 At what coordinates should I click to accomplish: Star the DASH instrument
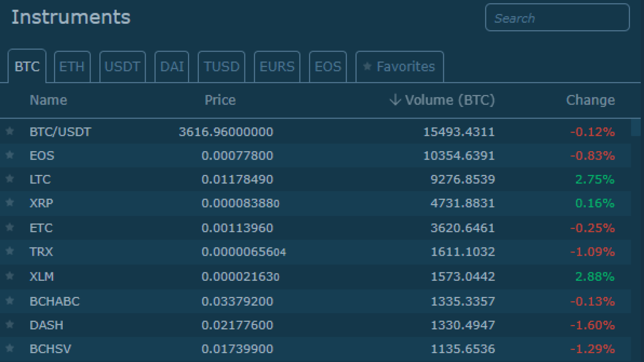tap(10, 324)
